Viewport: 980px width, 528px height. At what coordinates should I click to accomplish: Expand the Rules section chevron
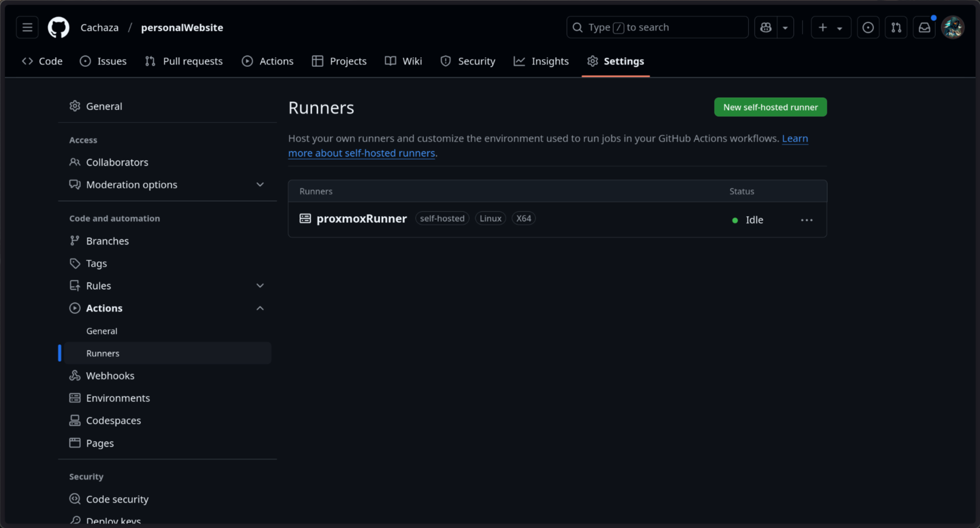point(260,286)
